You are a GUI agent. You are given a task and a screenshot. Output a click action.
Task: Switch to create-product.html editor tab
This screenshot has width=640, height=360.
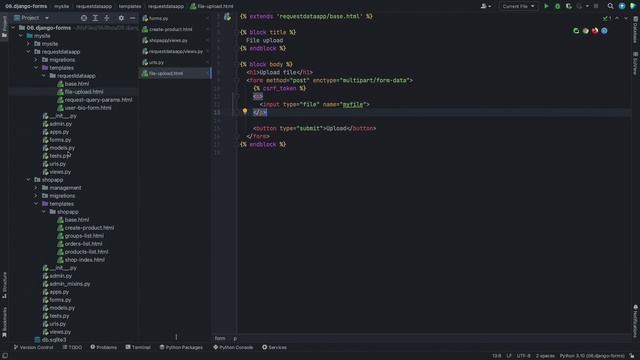tap(175, 29)
